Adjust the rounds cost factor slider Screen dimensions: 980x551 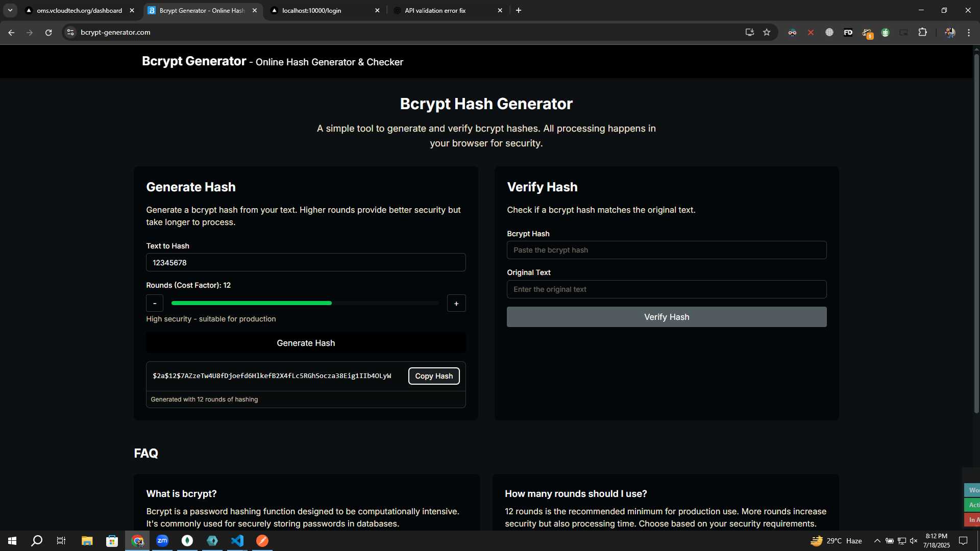point(305,303)
